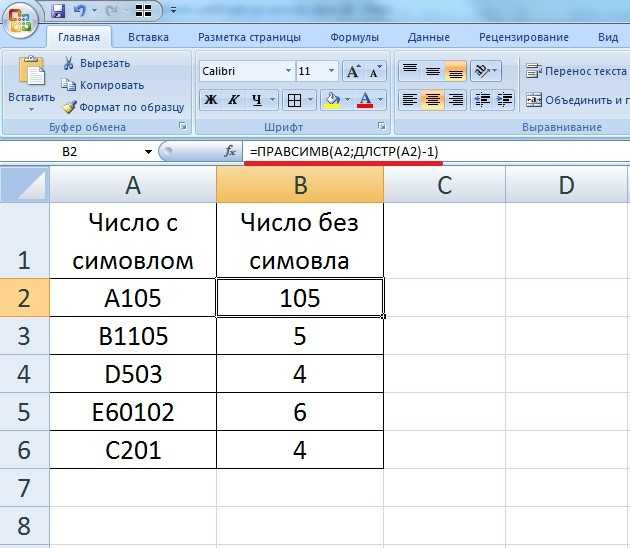Align text to middle of cell
Image resolution: width=630 pixels, height=548 pixels.
(x=433, y=71)
